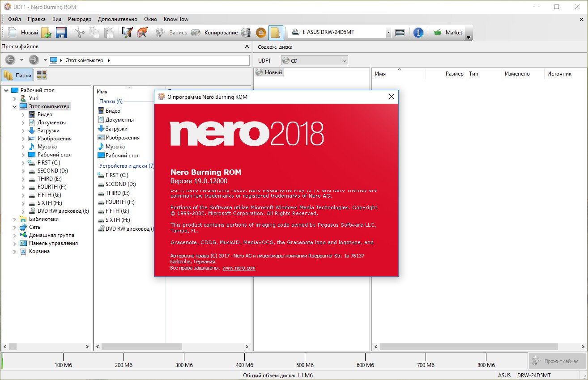
Task: Open the Окно menu
Action: [x=151, y=19]
